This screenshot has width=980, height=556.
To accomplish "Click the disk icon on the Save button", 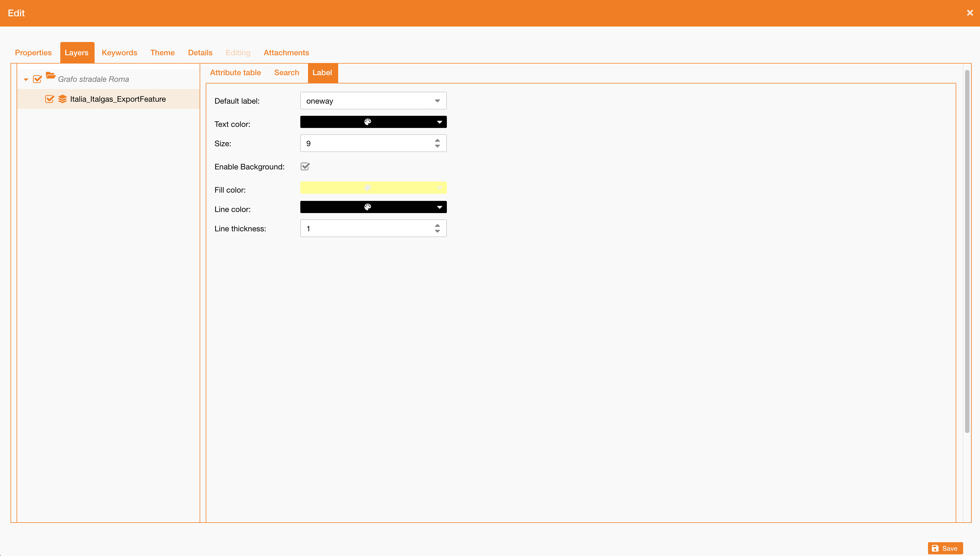I will pos(935,548).
